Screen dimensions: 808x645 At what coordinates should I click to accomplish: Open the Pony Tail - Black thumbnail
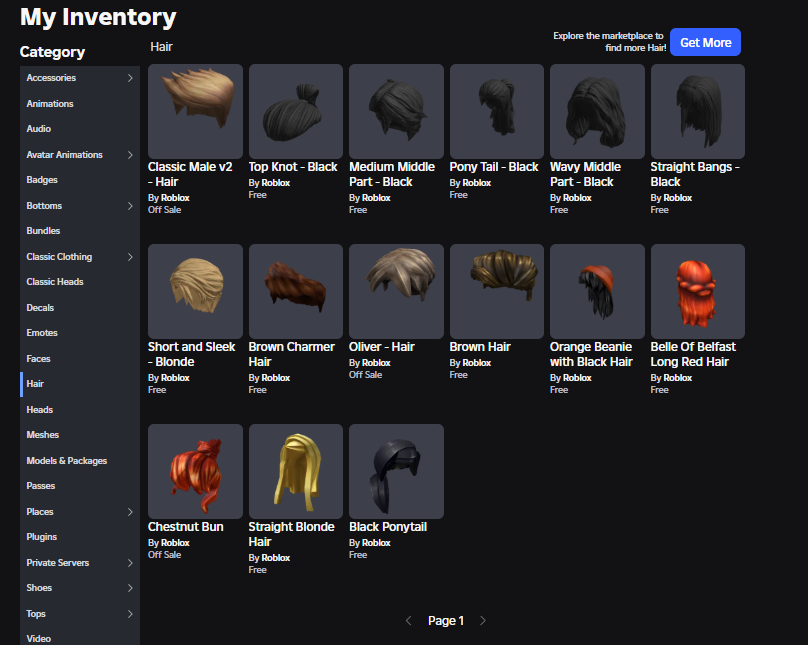[497, 111]
